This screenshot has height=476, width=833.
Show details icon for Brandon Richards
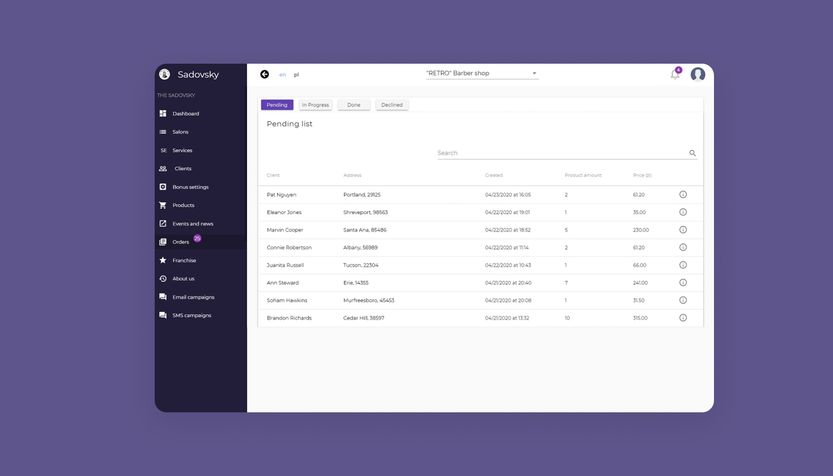(683, 318)
